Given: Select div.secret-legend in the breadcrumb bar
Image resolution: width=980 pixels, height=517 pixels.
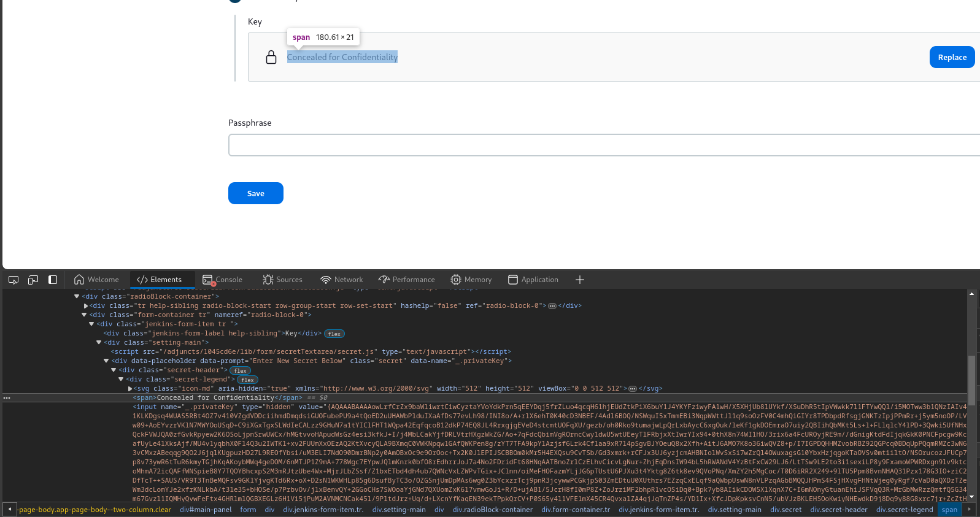Looking at the screenshot, I should (905, 510).
